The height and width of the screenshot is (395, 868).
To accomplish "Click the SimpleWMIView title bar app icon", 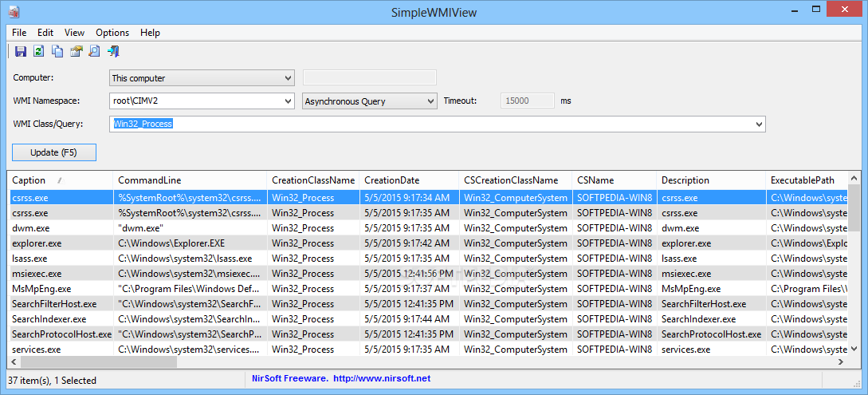I will (15, 10).
